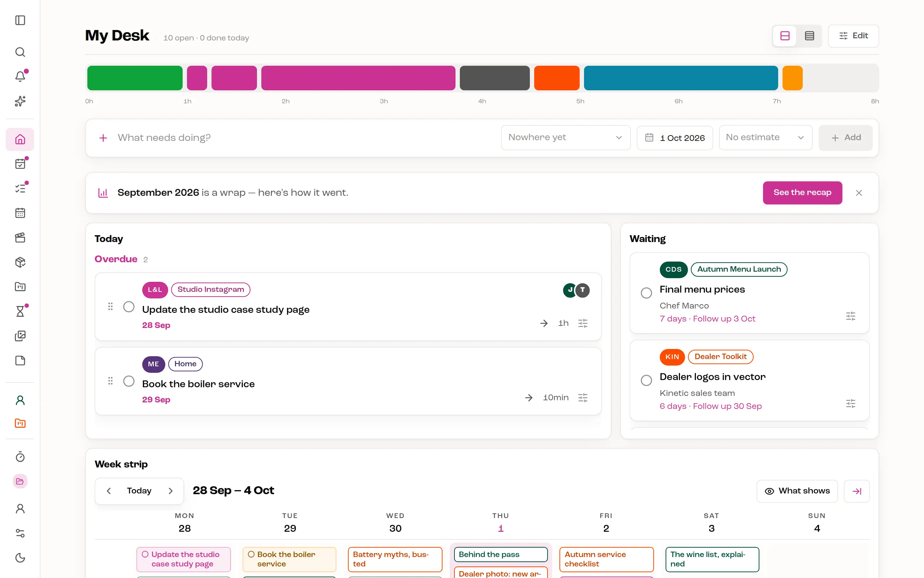Open What shows visibility settings
This screenshot has height=578, width=924.
797,491
